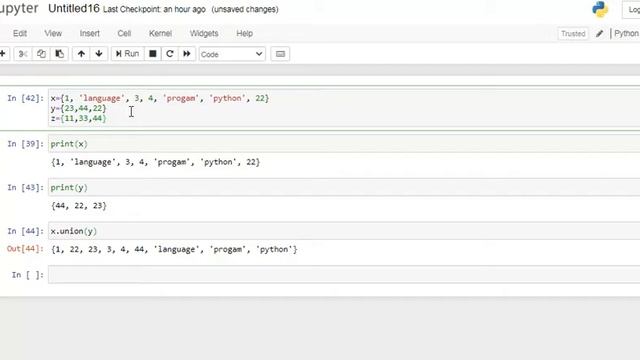Viewport: 640px width, 360px height.
Task: Click the x.union(y) code cell
Action: [344, 231]
